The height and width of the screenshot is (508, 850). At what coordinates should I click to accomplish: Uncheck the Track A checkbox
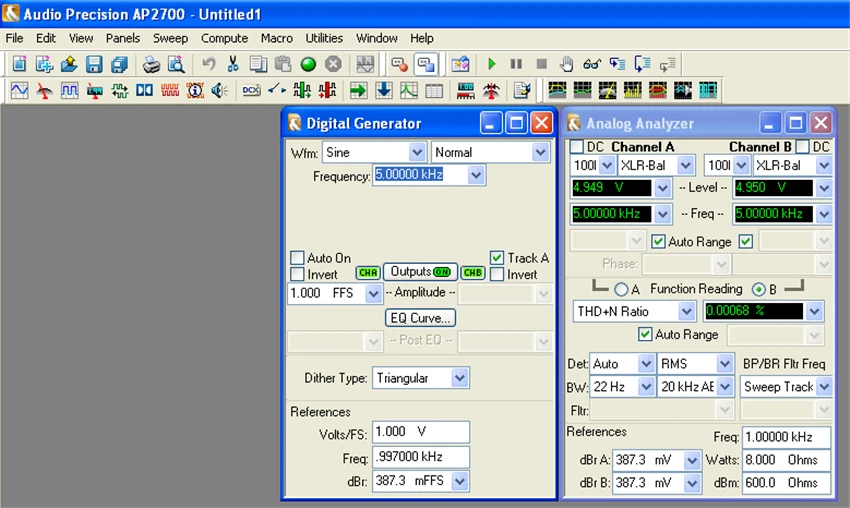click(497, 258)
